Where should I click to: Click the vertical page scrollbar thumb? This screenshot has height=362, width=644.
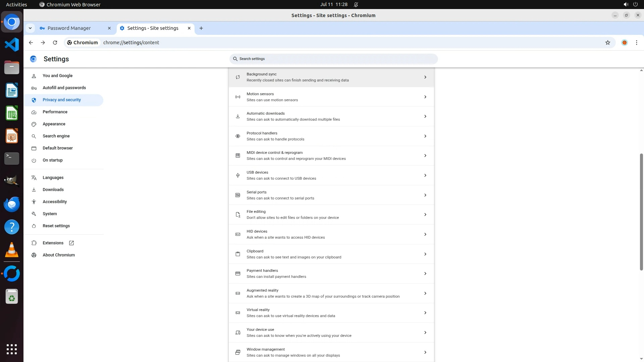point(641,211)
